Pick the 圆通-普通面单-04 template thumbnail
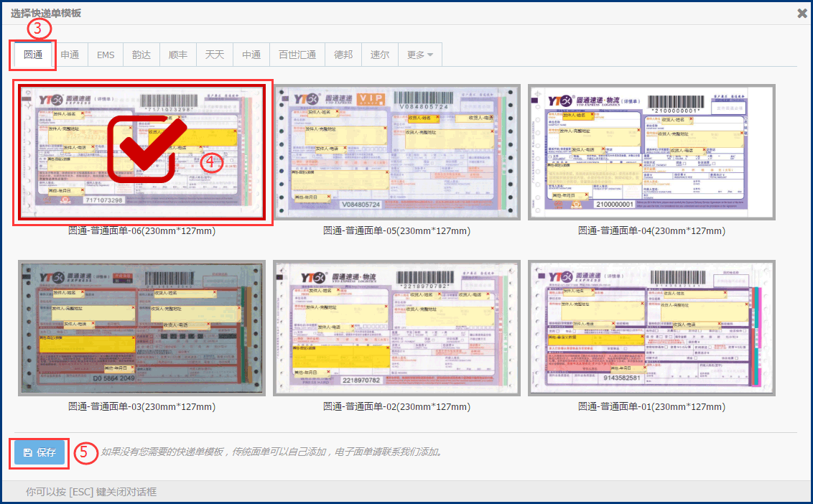Image resolution: width=813 pixels, height=504 pixels. click(651, 152)
